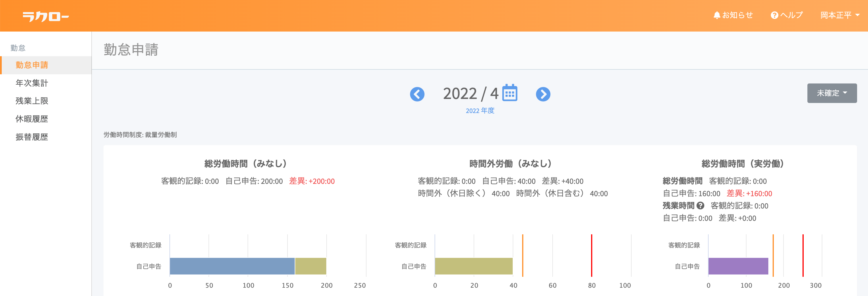Open the 岡本正平 user menu
Image resolution: width=868 pixels, height=296 pixels.
click(840, 15)
